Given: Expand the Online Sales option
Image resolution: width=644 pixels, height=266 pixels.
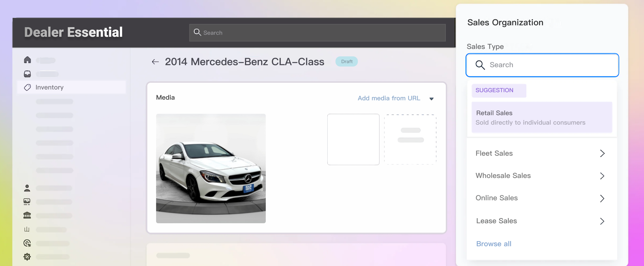Looking at the screenshot, I should pyautogui.click(x=602, y=198).
